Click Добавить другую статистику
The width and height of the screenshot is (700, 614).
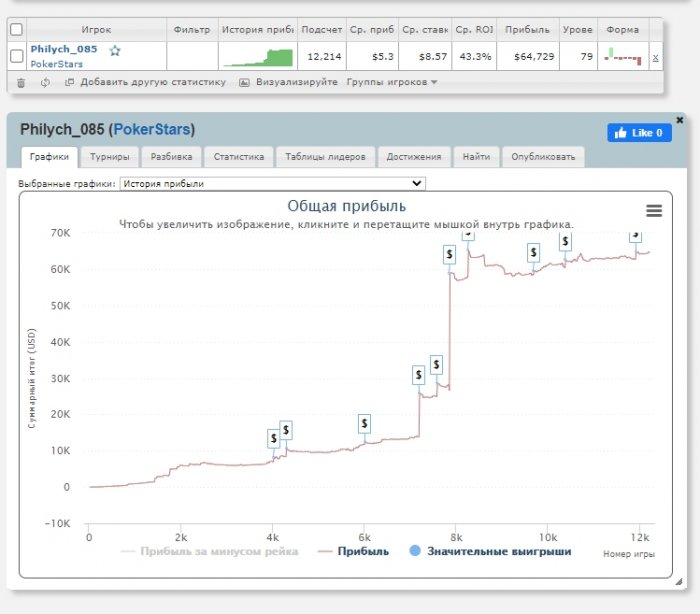click(x=153, y=82)
